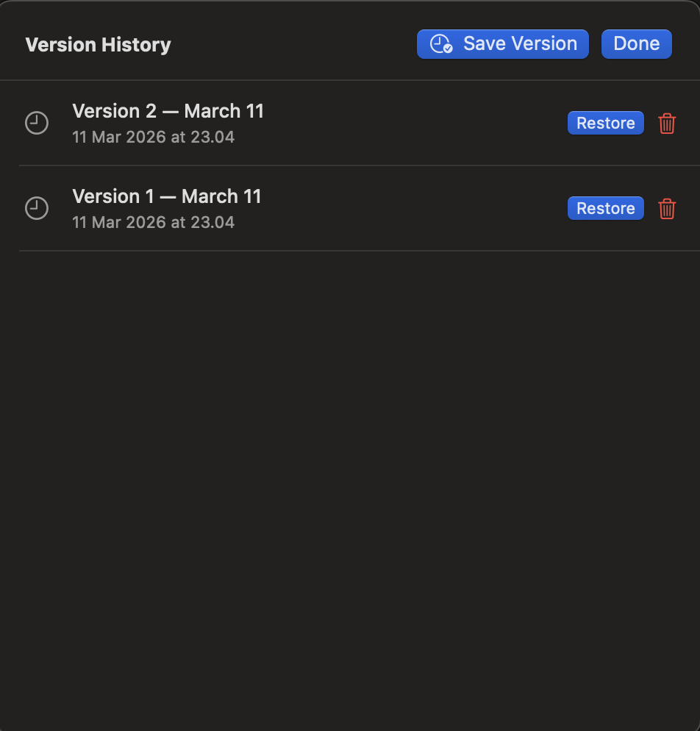Restore Version 1 of the document
Image resolution: width=700 pixels, height=731 pixels.
point(605,208)
